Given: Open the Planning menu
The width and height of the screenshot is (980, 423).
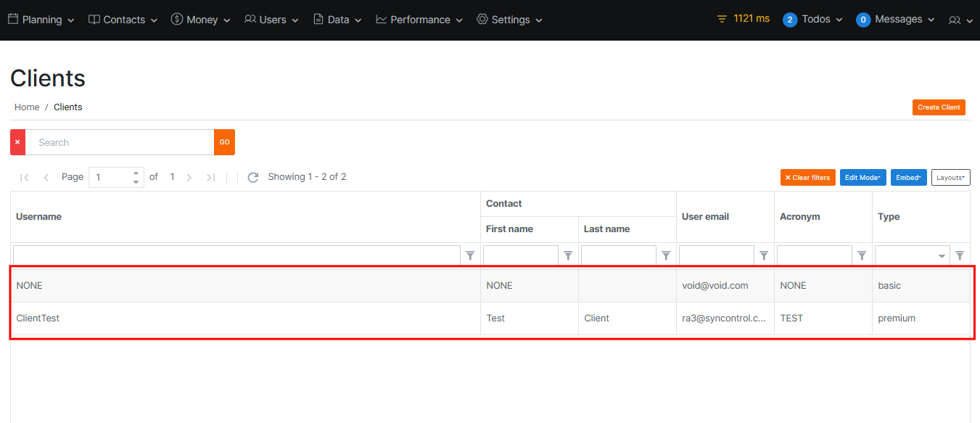Looking at the screenshot, I should (41, 20).
